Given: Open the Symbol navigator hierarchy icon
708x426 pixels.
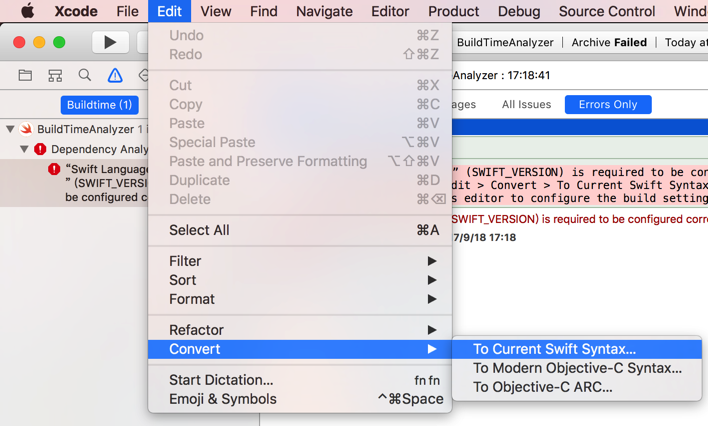Looking at the screenshot, I should 55,75.
